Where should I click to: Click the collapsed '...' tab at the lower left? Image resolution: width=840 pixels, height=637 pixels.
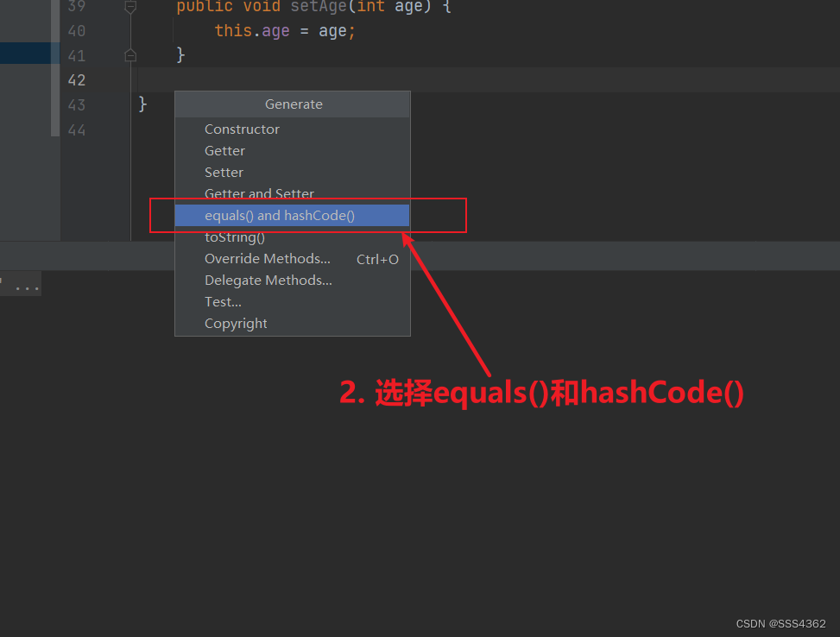coord(21,284)
